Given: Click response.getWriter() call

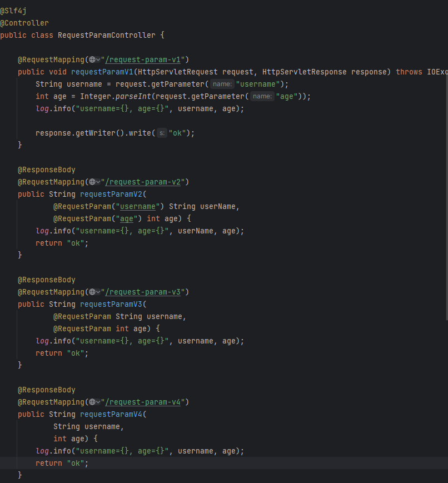Looking at the screenshot, I should [80, 133].
